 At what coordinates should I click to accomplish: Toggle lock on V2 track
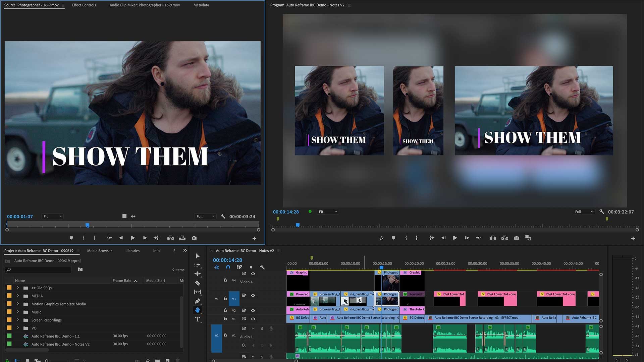(x=225, y=310)
